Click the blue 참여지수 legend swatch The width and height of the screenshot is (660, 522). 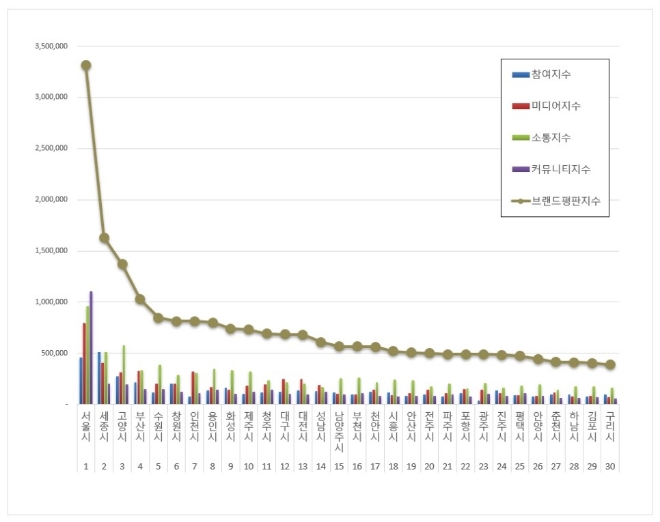click(x=518, y=74)
